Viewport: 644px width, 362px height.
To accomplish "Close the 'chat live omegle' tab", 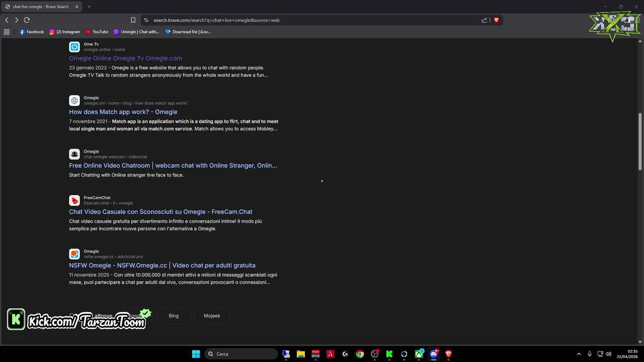I will tap(77, 7).
